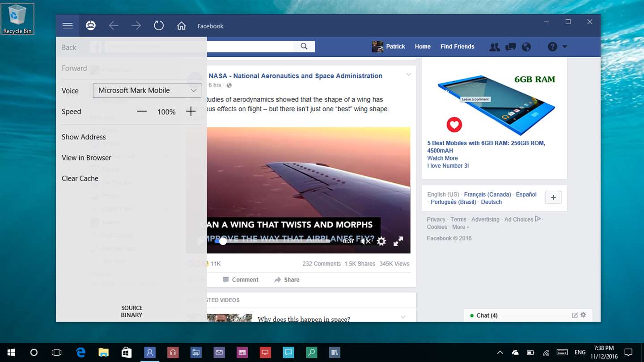
Task: Open the 5 Best Mobiles ad link
Action: point(486,147)
